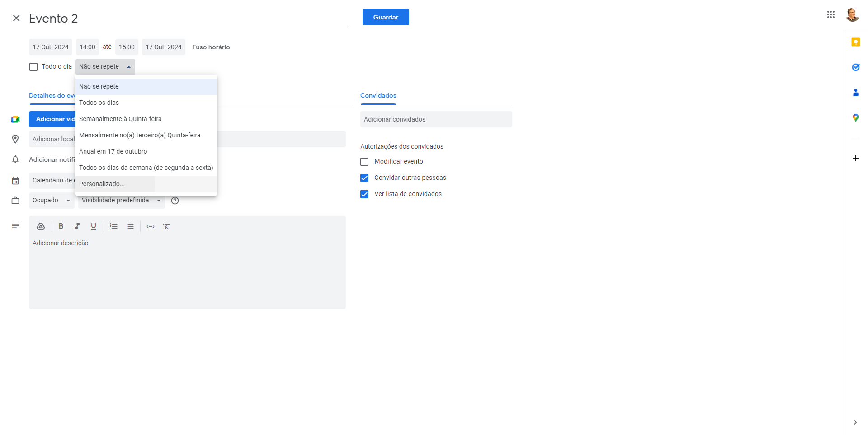The image size is (868, 435).
Task: Open end time 15:00 picker
Action: [x=127, y=47]
